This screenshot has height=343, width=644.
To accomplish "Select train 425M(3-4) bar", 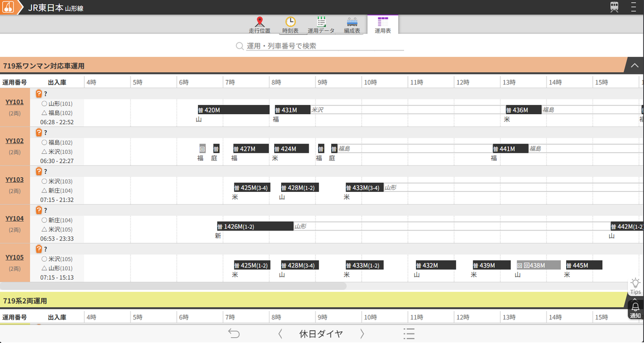I will [x=251, y=188].
